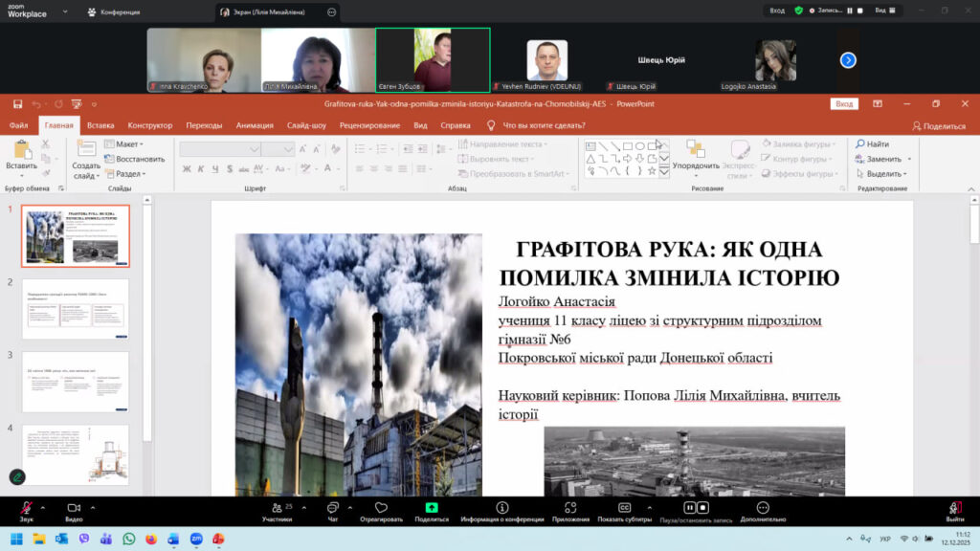Click the next participants arrow in video strip

tap(848, 60)
